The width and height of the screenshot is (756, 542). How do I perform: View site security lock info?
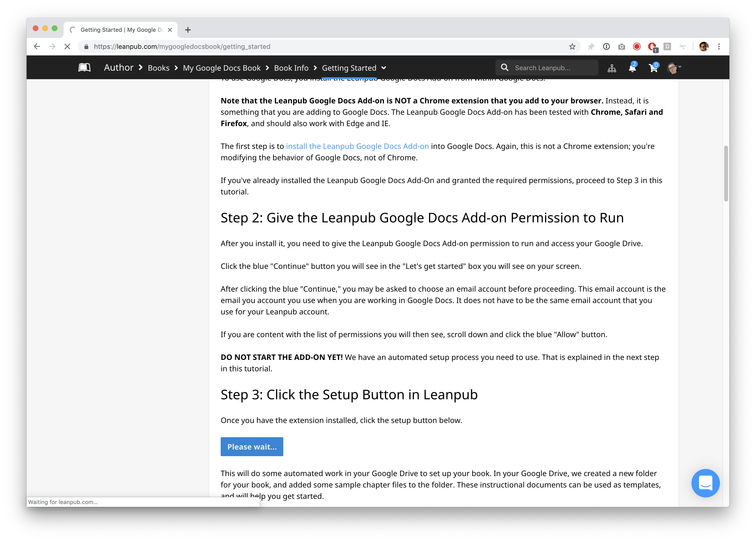[86, 47]
